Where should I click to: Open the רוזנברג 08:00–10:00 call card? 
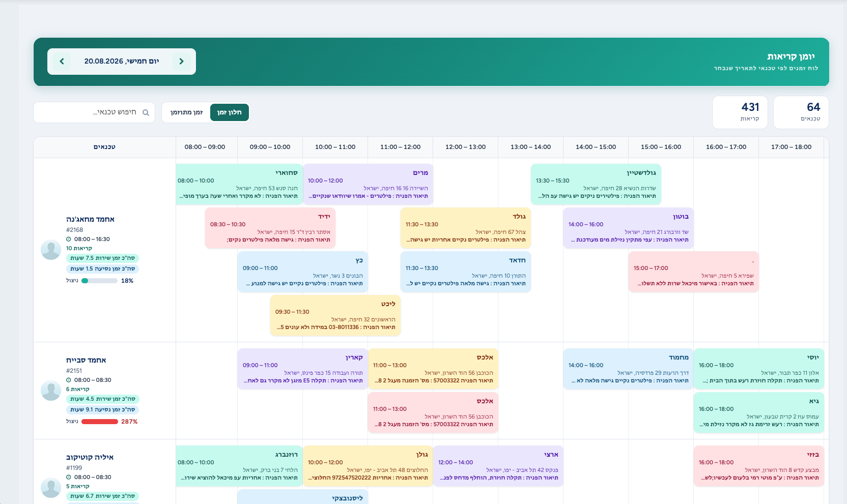pos(239,466)
